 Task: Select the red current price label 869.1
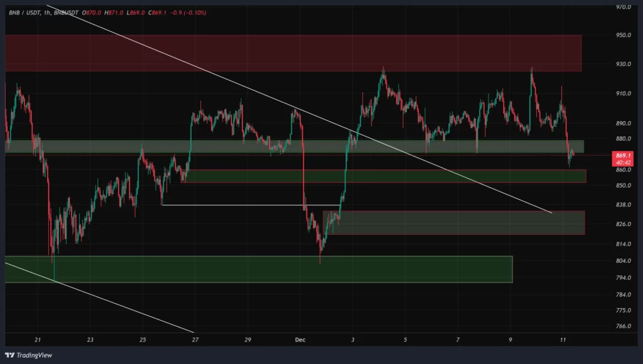pos(622,153)
